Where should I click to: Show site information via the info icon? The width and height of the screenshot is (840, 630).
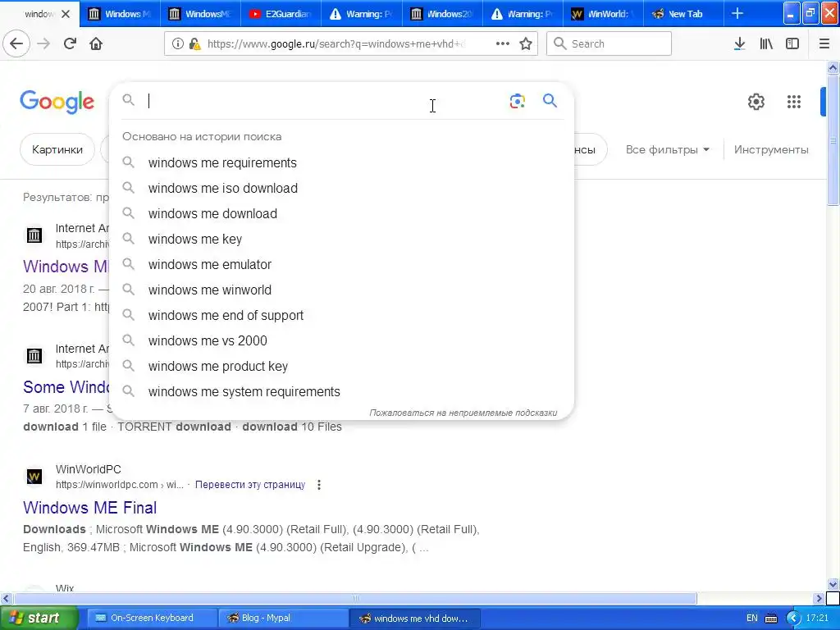[178, 43]
